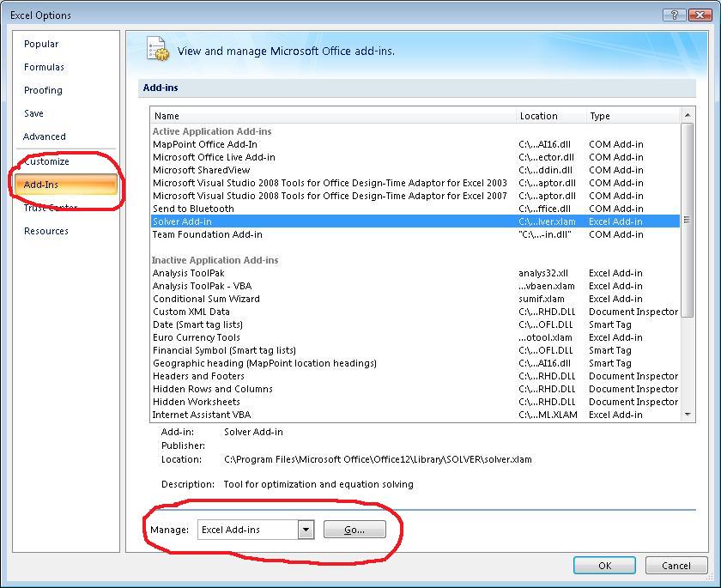Switch to the Proofing category
Image resolution: width=721 pixels, height=588 pixels.
[43, 90]
